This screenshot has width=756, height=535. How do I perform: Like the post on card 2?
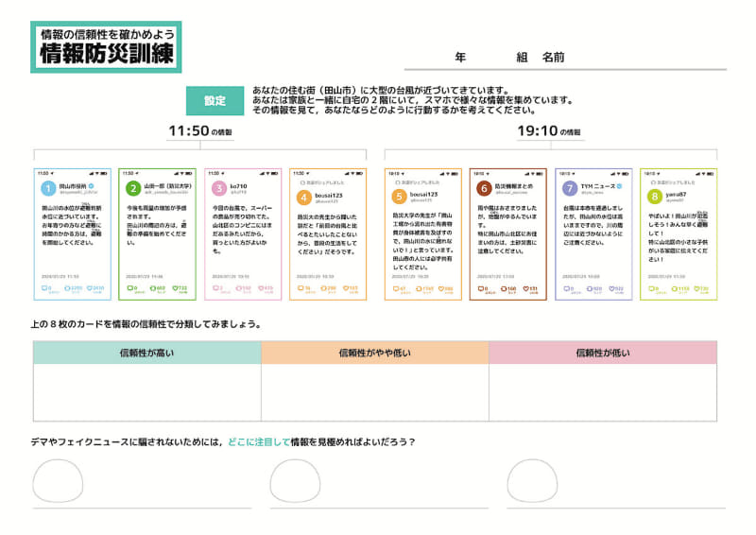[x=176, y=288]
